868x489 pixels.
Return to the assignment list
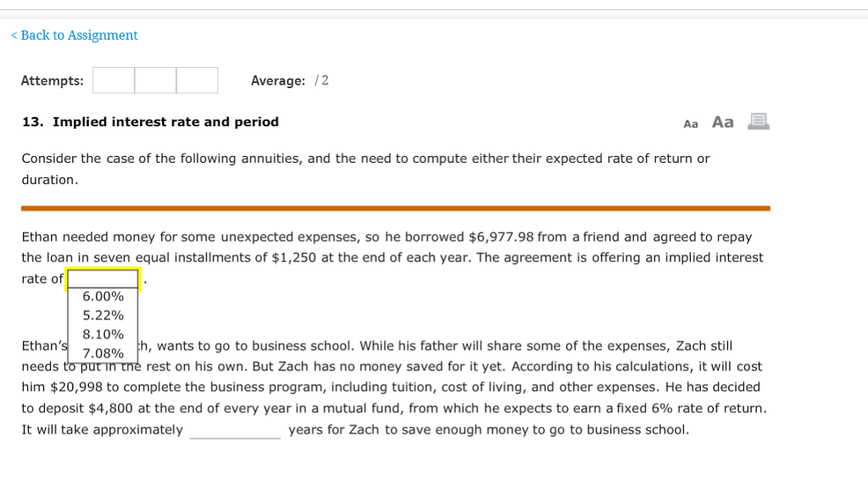point(74,35)
